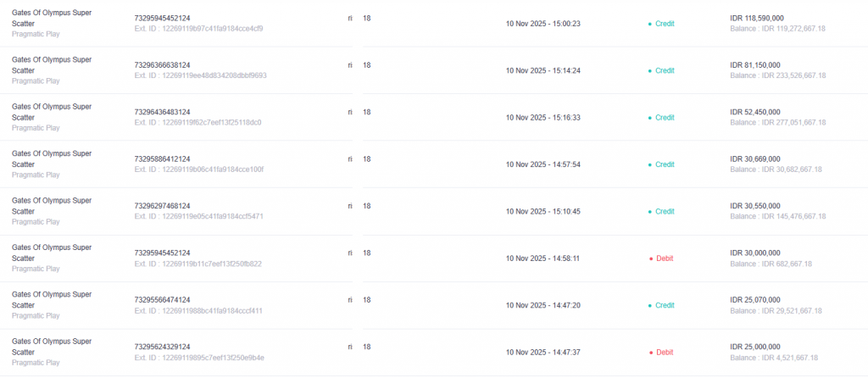Click Balance IDR 277,051,667.18 text

(x=777, y=123)
